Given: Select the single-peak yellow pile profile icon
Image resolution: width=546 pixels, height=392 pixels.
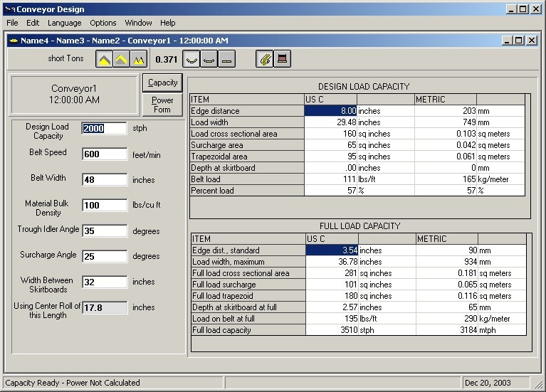Looking at the screenshot, I should 104,59.
